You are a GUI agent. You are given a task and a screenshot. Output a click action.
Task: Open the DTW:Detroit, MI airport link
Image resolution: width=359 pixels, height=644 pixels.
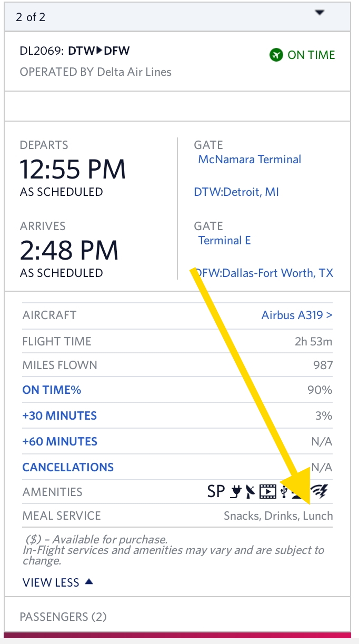236,192
